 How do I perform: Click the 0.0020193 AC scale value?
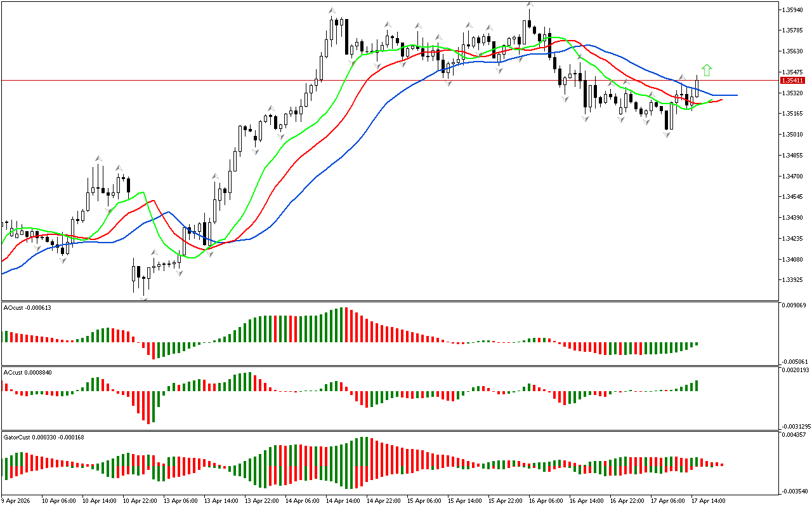796,370
